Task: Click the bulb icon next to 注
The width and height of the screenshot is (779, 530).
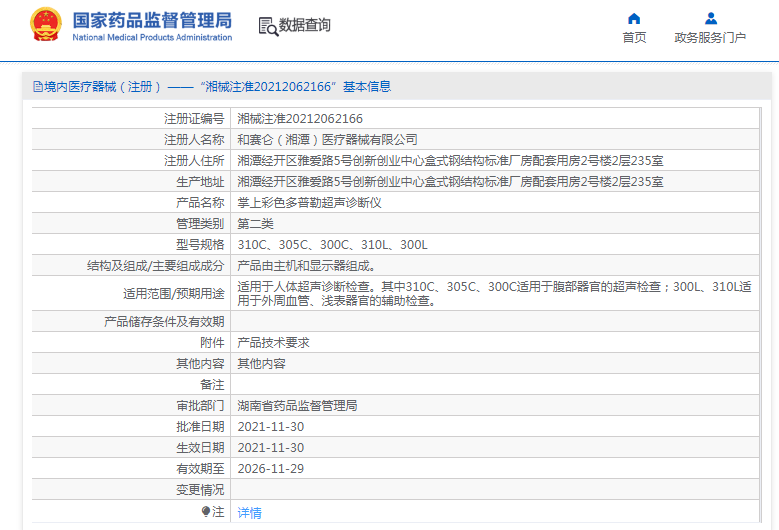Action: tap(206, 512)
